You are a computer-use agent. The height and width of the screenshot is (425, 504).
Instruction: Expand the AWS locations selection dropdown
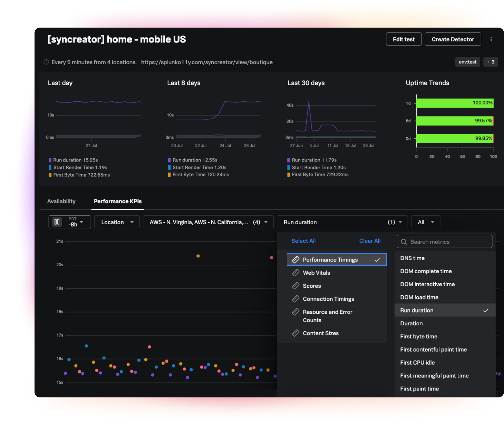click(208, 222)
